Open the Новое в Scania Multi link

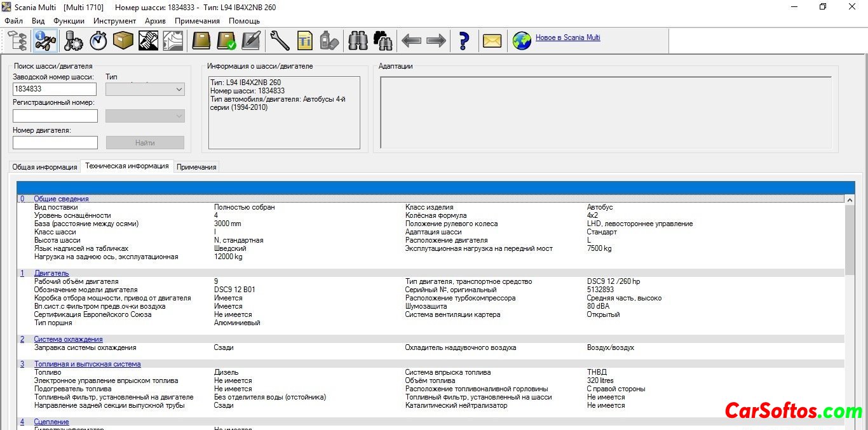pos(567,37)
